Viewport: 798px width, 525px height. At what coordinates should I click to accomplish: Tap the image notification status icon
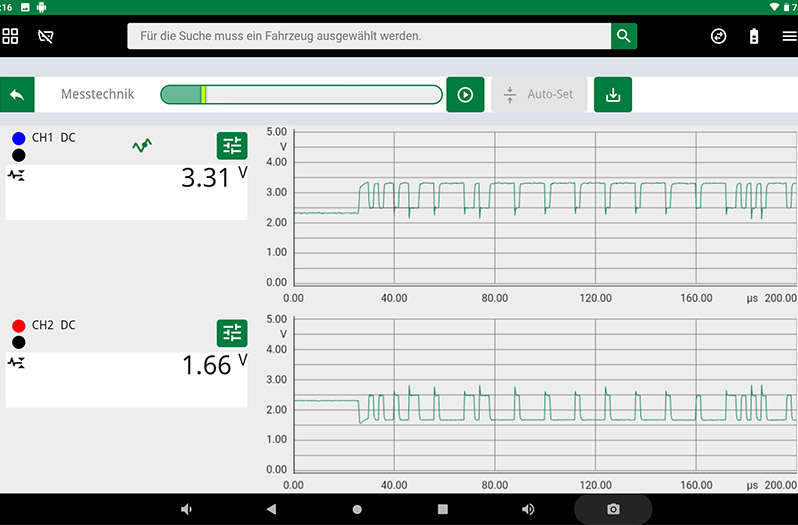pyautogui.click(x=25, y=7)
